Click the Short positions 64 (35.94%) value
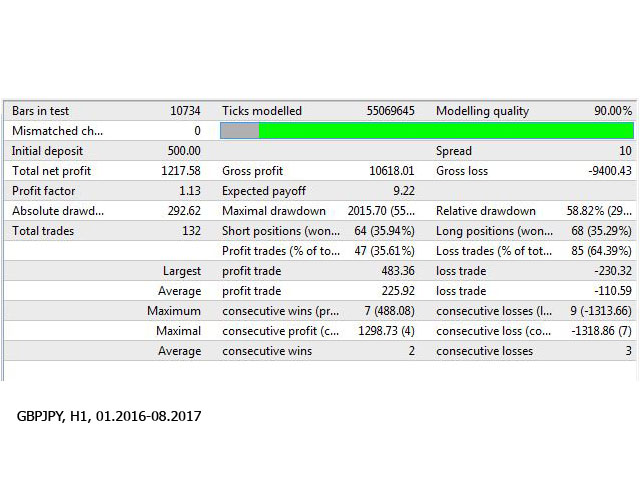Screen dimensions: 640x480 (378, 231)
